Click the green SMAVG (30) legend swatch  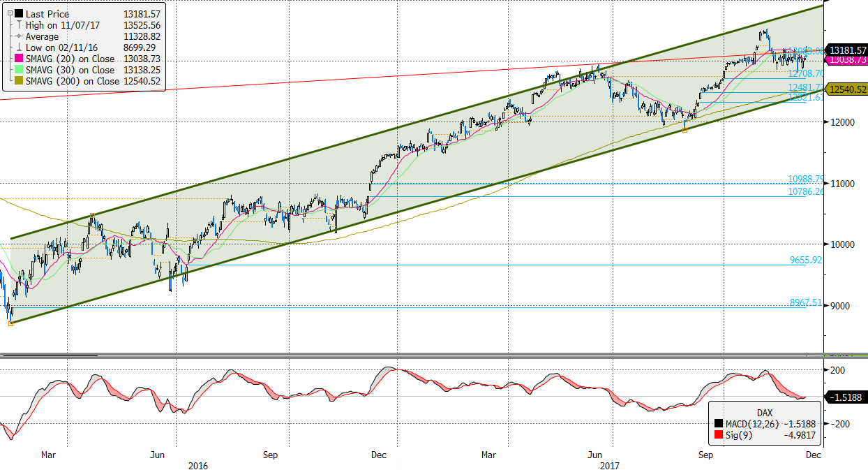(18, 70)
